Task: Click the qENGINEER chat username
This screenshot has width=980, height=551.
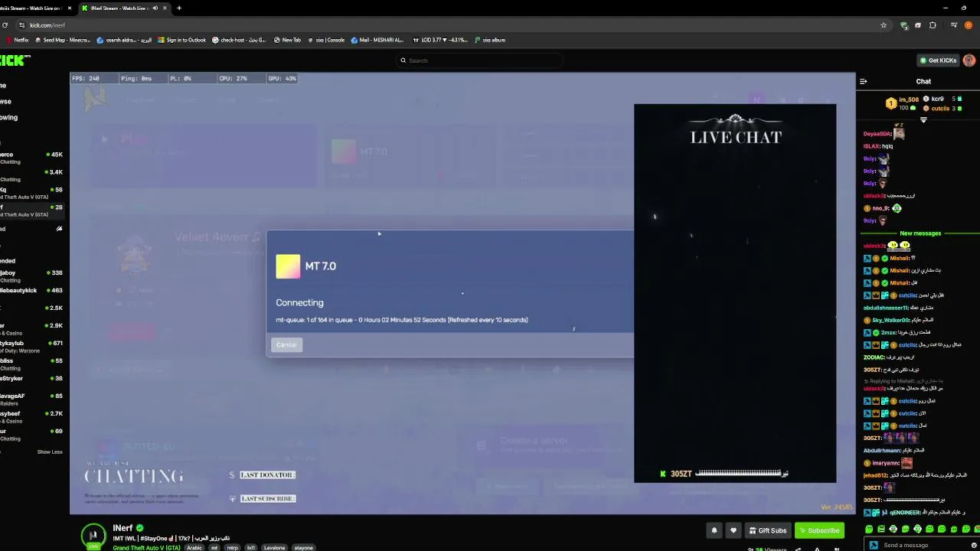Action: point(903,513)
